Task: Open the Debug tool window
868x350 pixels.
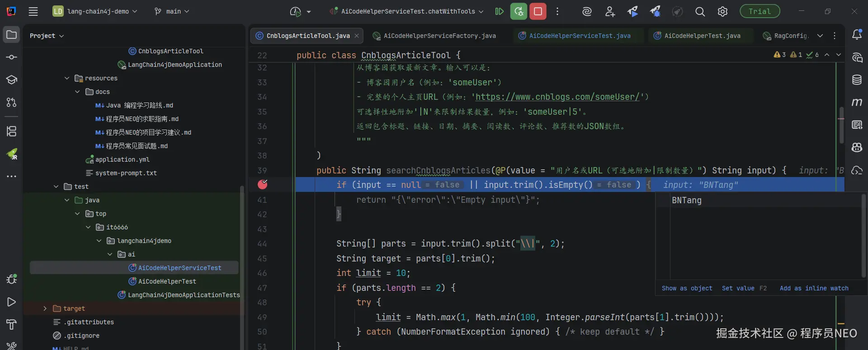Action: click(x=12, y=279)
